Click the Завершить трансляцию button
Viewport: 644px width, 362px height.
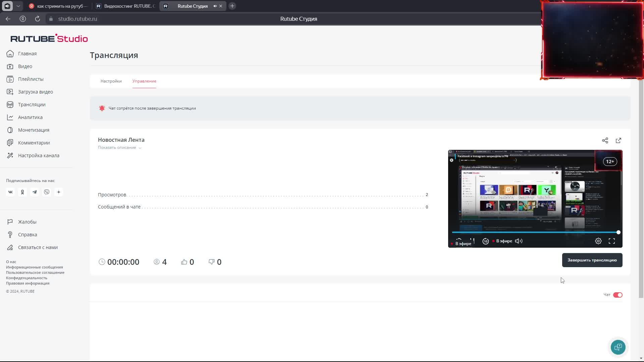coord(592,260)
